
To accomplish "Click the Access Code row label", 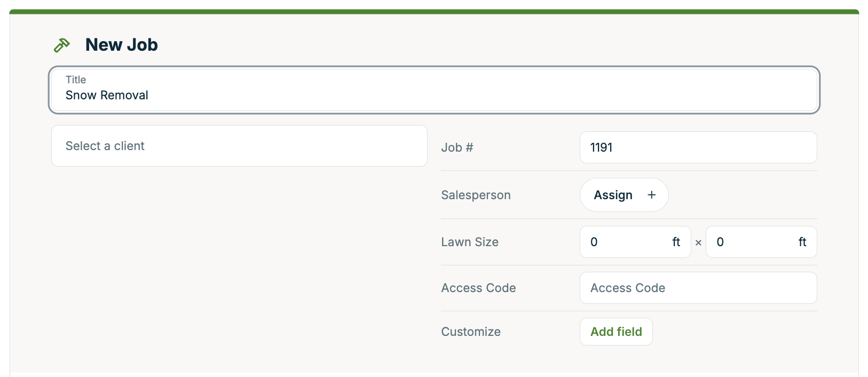I will [478, 288].
